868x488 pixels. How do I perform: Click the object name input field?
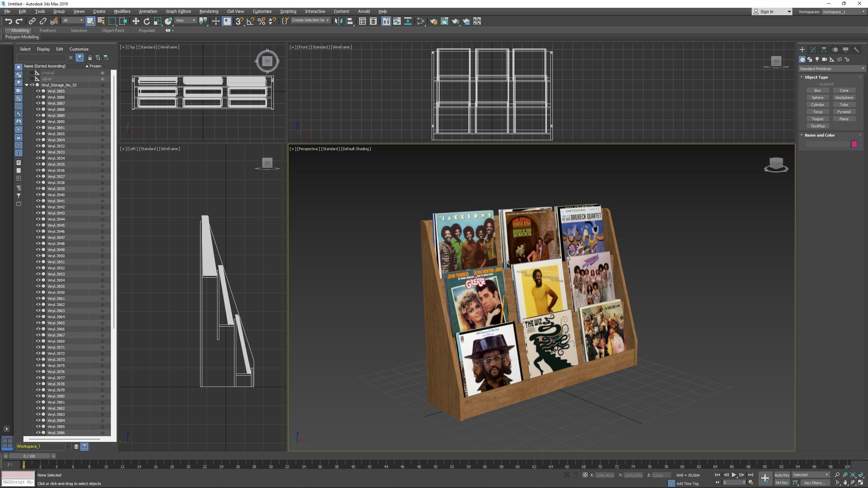828,144
